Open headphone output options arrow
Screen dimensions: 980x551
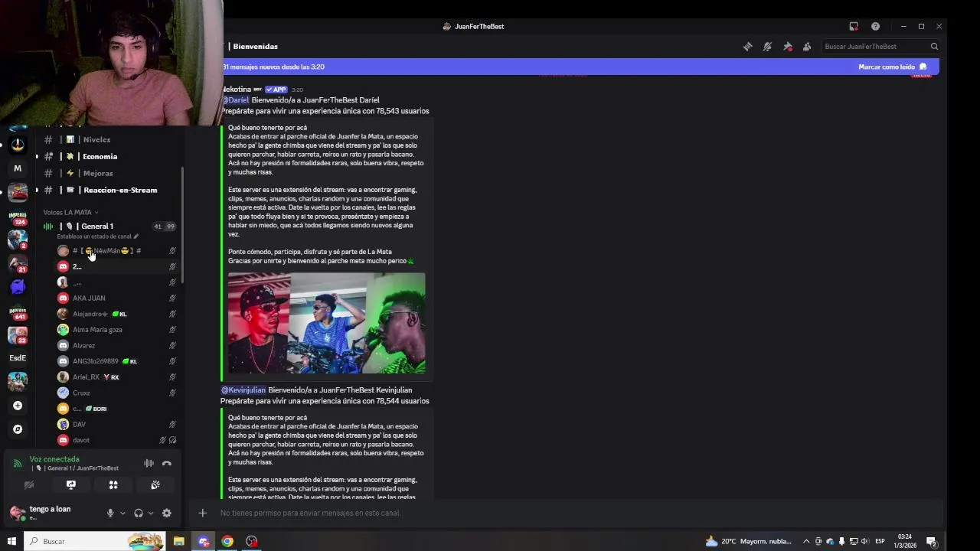(151, 513)
